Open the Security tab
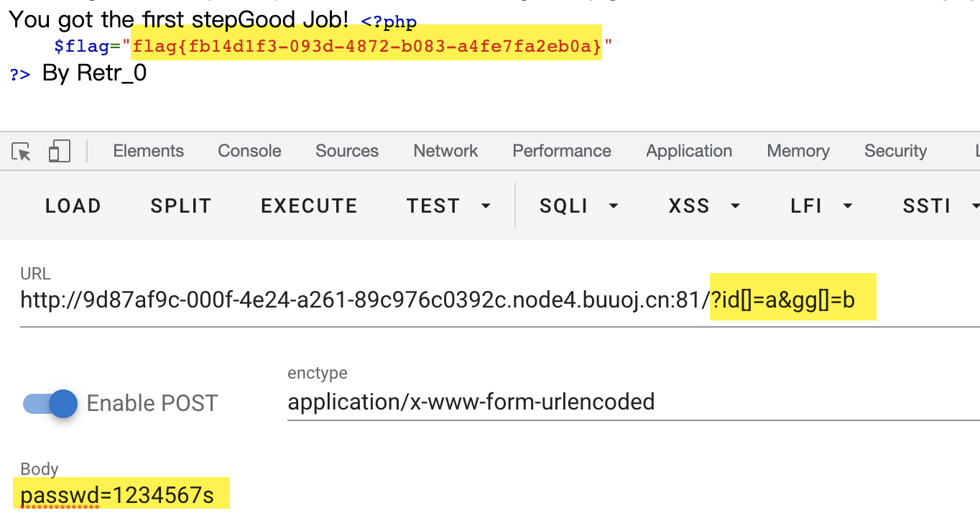This screenshot has height=513, width=980. [x=895, y=151]
